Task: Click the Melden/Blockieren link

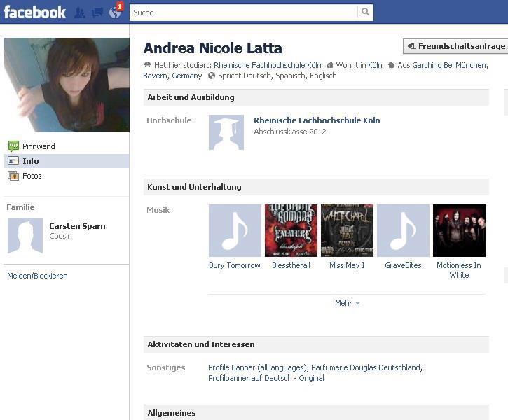Action: [37, 276]
